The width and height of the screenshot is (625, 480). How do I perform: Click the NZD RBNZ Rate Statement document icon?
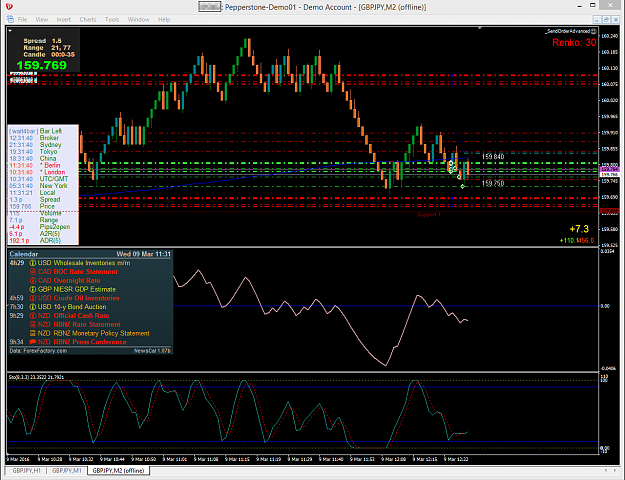point(33,325)
